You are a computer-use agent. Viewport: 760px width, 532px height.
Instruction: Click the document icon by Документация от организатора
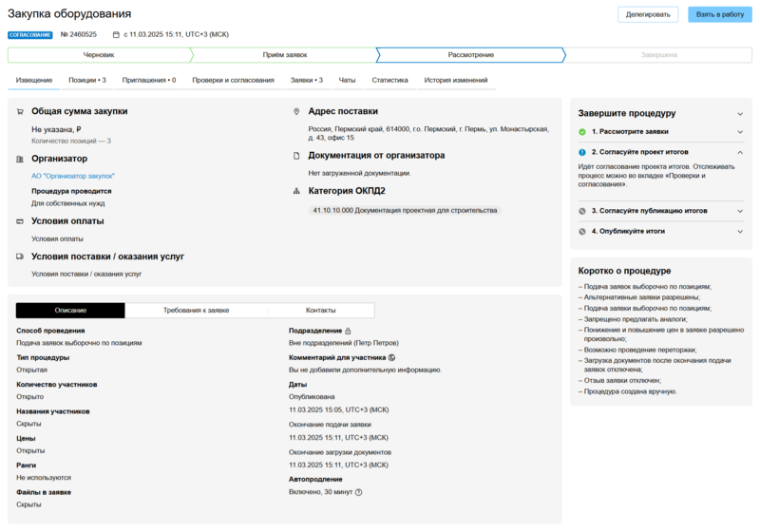[x=297, y=155]
